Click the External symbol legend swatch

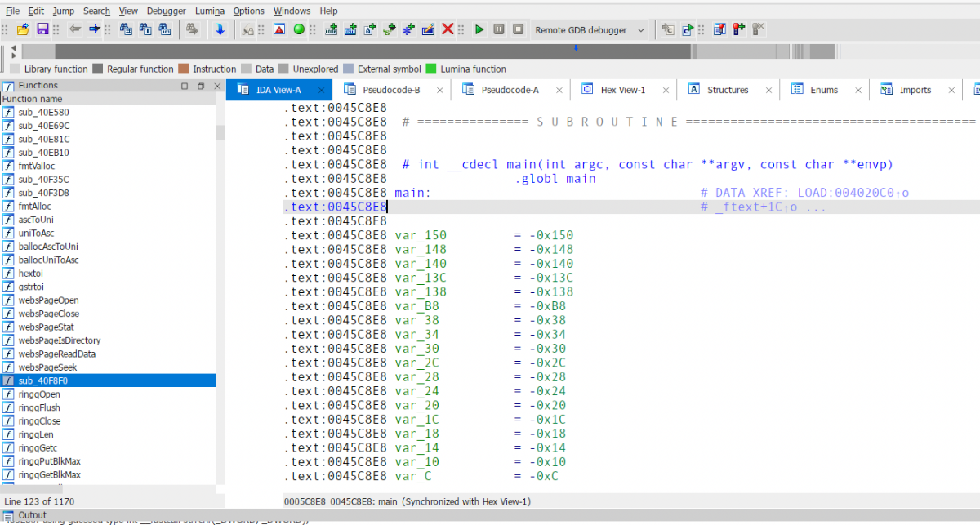click(x=348, y=69)
